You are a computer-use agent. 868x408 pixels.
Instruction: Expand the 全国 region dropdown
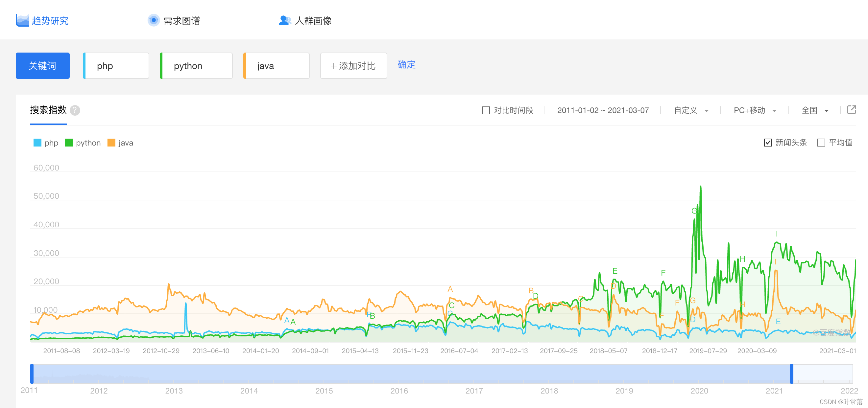(x=815, y=110)
